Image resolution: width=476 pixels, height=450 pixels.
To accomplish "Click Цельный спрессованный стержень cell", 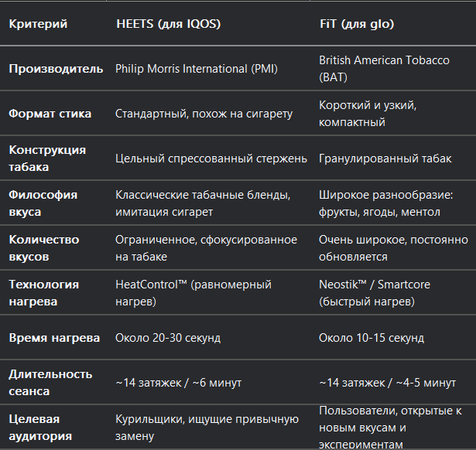I will [x=211, y=159].
